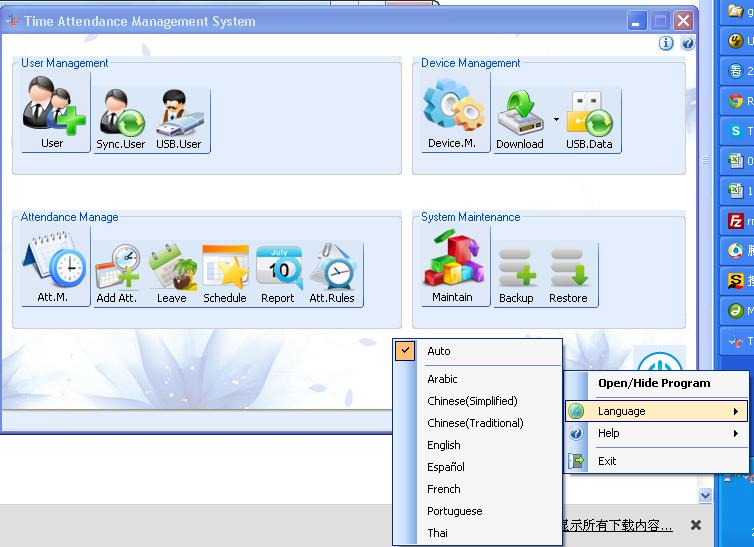
Task: Open the folder taskbar item
Action: (x=738, y=12)
